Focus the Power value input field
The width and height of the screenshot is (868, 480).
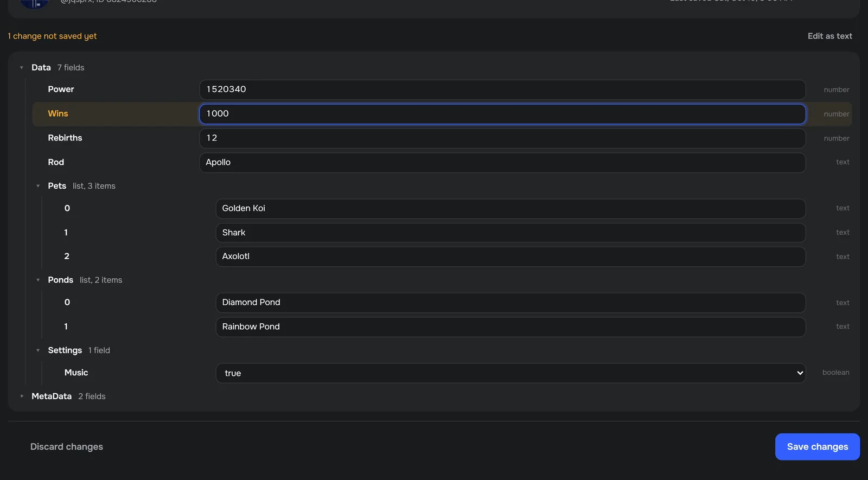502,89
